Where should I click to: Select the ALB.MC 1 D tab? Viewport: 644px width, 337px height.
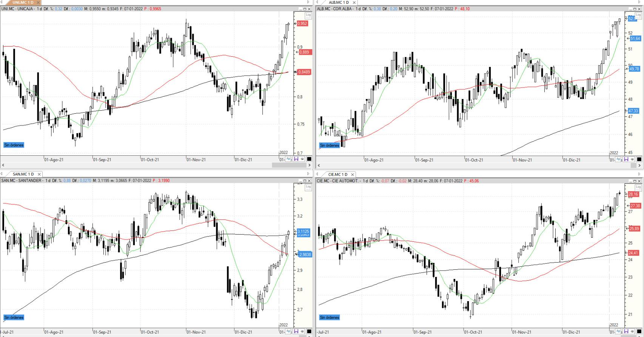338,2
